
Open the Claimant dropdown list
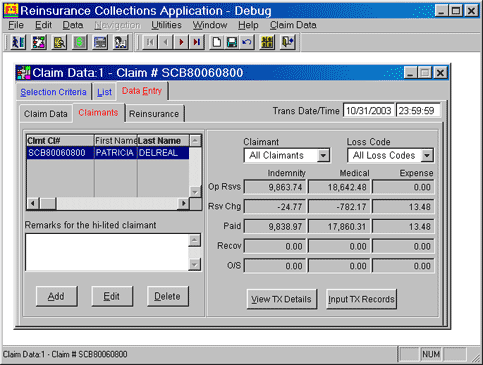323,155
